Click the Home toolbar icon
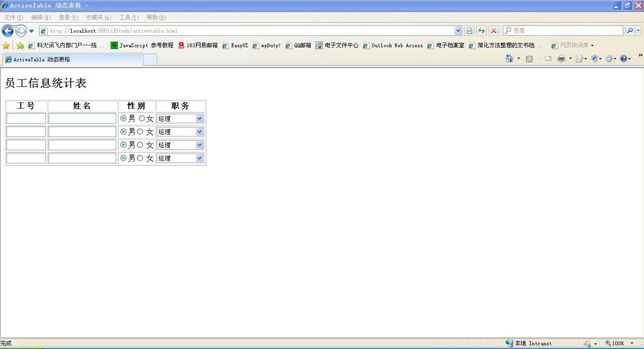 pos(509,59)
